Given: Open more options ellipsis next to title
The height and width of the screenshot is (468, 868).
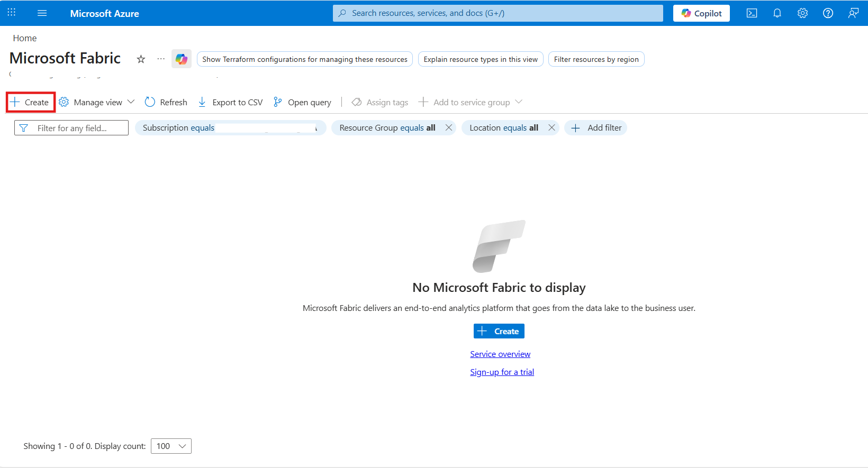Looking at the screenshot, I should 161,59.
